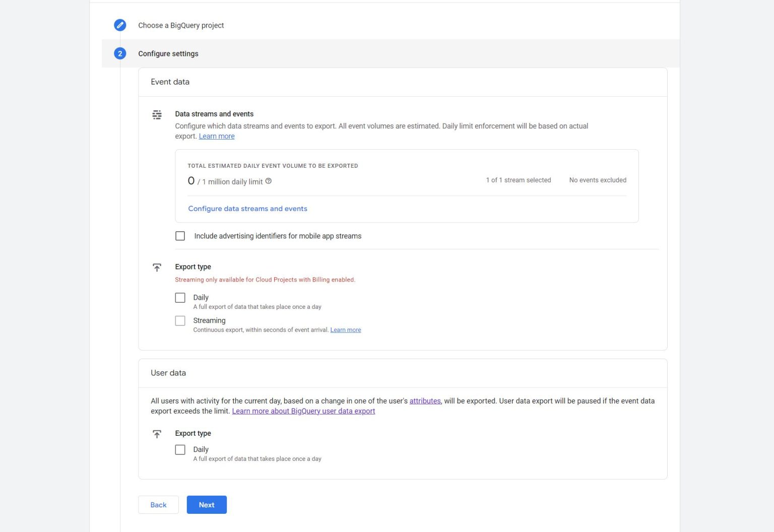The image size is (774, 532).
Task: Click the export type upload icon under Event data
Action: (x=157, y=267)
